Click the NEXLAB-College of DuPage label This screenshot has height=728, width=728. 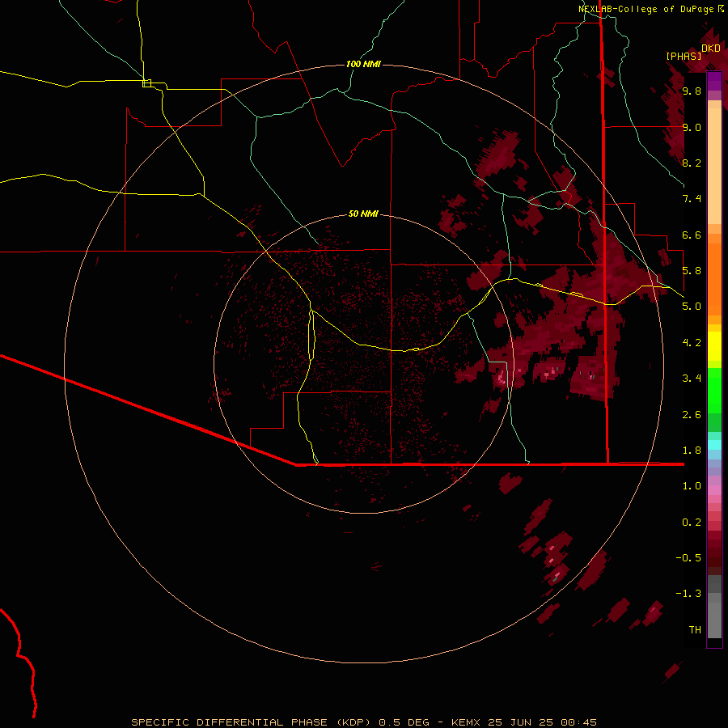point(646,9)
